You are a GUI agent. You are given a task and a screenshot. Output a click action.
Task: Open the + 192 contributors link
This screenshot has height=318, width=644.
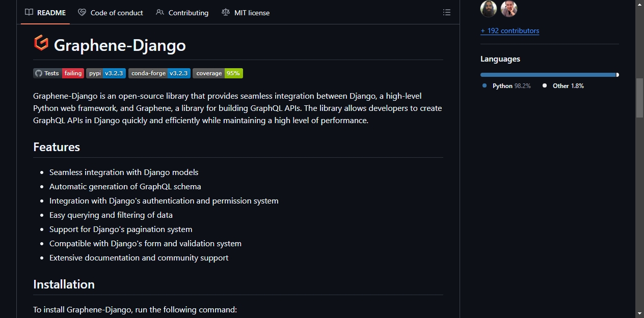pos(509,31)
